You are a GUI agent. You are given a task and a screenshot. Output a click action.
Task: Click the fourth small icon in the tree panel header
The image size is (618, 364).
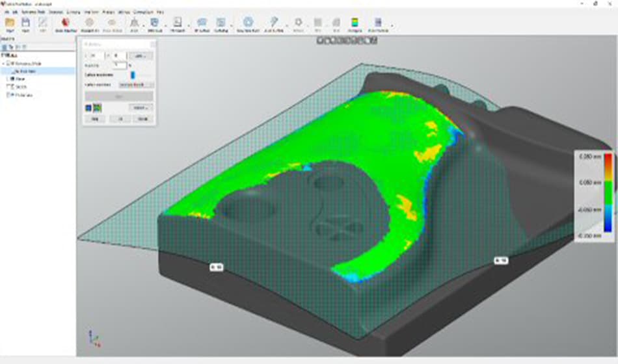coord(24,47)
